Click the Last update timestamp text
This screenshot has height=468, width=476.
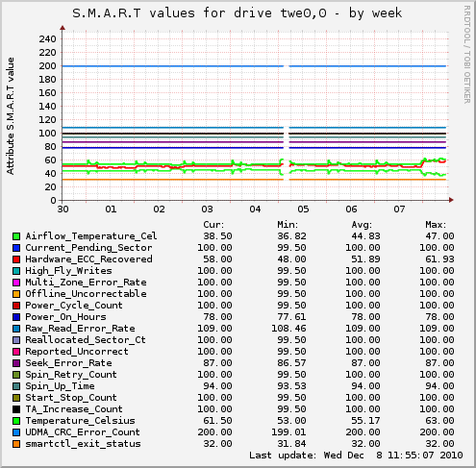356,456
